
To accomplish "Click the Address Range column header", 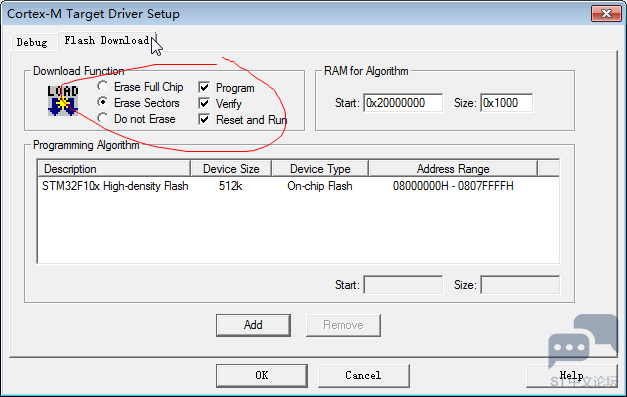I will point(453,169).
